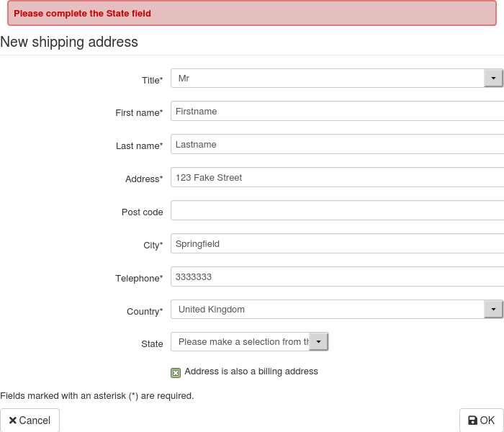Viewport: 504px width, 432px height.
Task: Click the 'Address is also a billing address' label
Action: coord(251,372)
